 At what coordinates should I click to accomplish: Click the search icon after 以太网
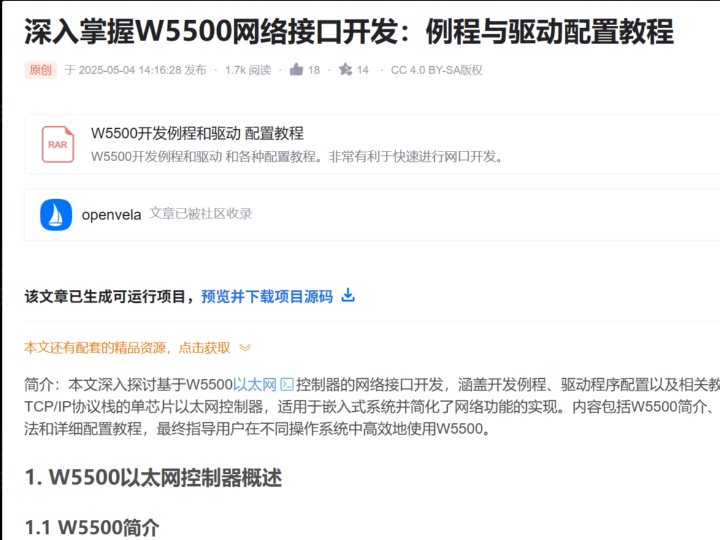287,383
